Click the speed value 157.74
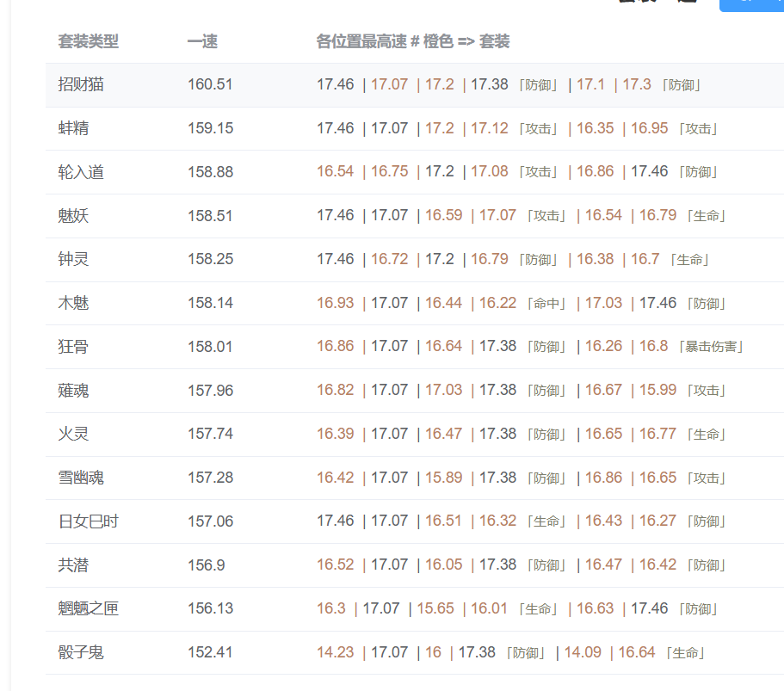 coord(210,434)
